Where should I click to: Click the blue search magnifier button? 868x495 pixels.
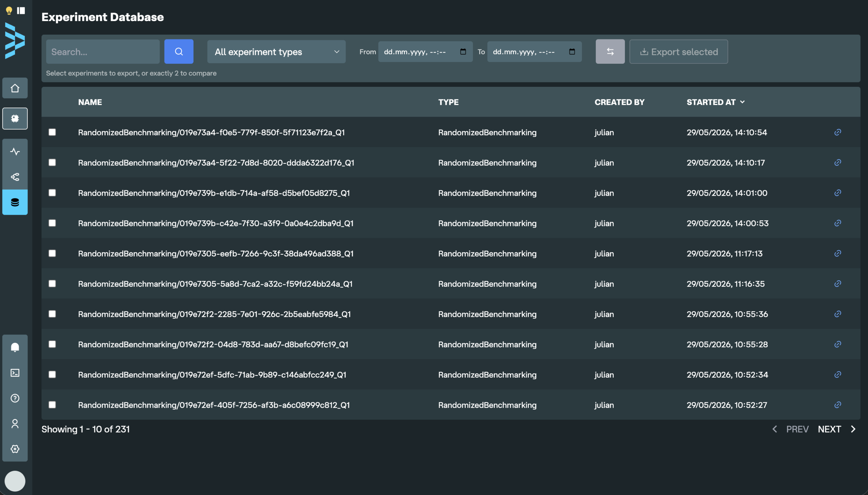pyautogui.click(x=179, y=52)
